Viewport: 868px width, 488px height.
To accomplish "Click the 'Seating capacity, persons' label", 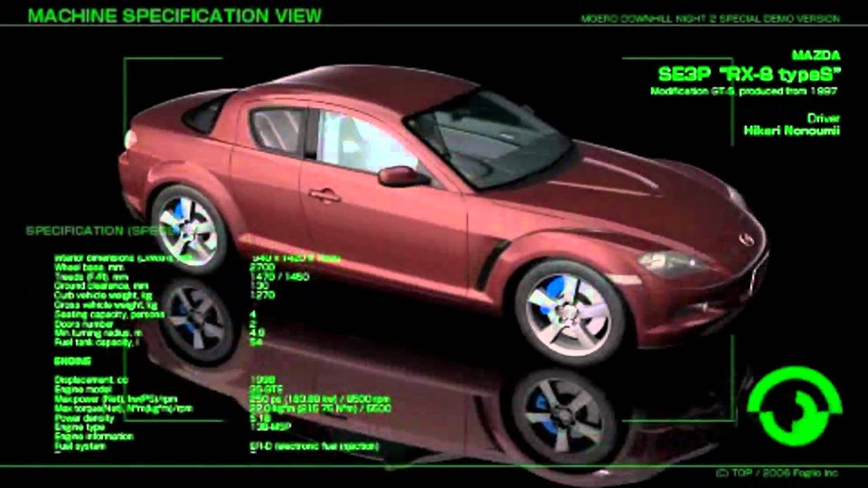I will [x=109, y=314].
